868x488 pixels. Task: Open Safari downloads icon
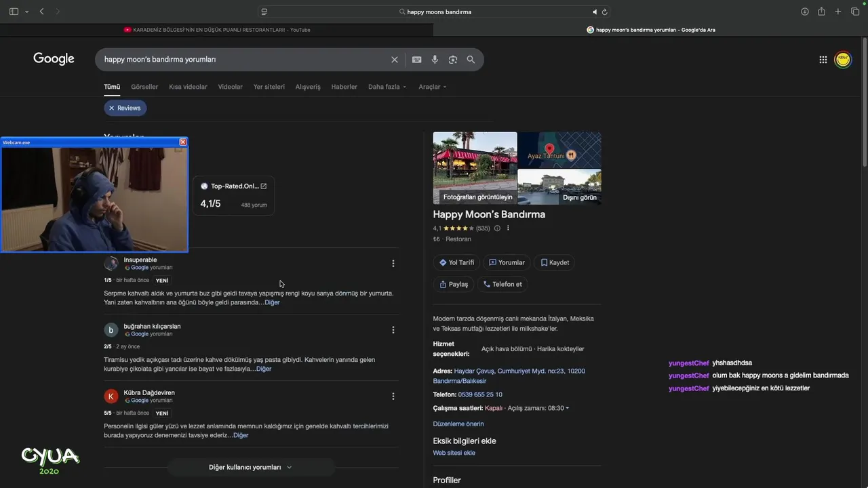tap(805, 12)
